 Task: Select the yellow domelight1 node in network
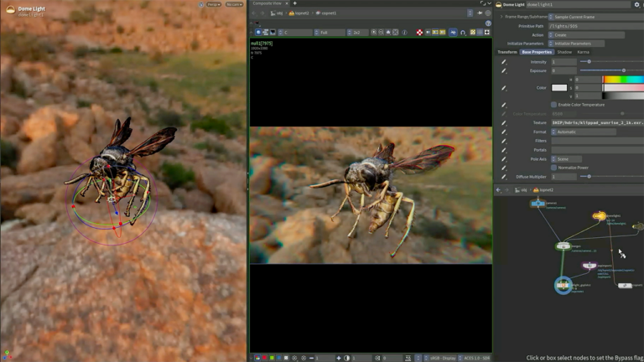(599, 216)
